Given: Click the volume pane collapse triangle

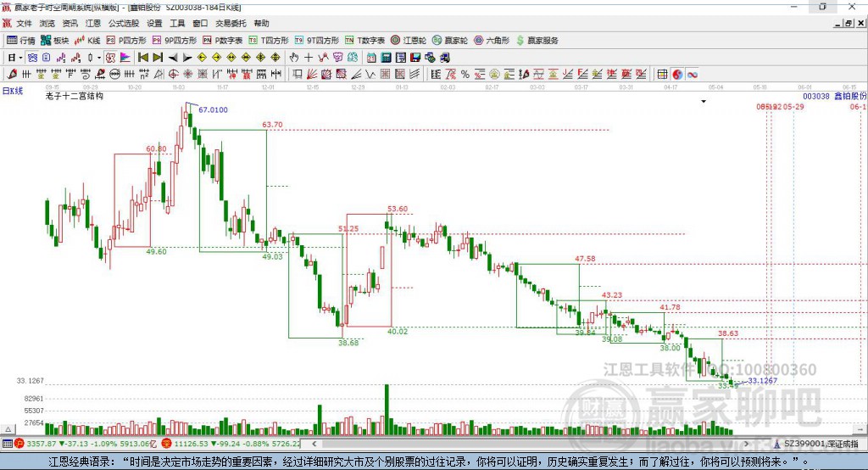Looking at the screenshot, I should [8, 429].
